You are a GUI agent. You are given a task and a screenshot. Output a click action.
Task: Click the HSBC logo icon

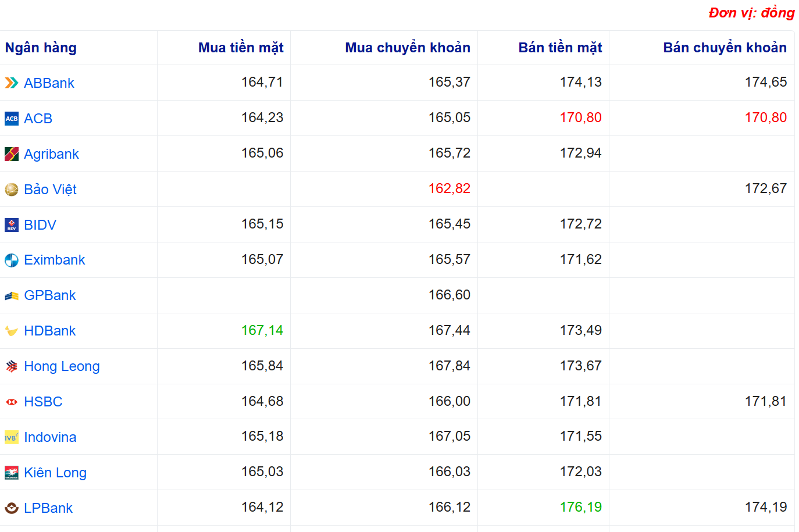click(12, 402)
